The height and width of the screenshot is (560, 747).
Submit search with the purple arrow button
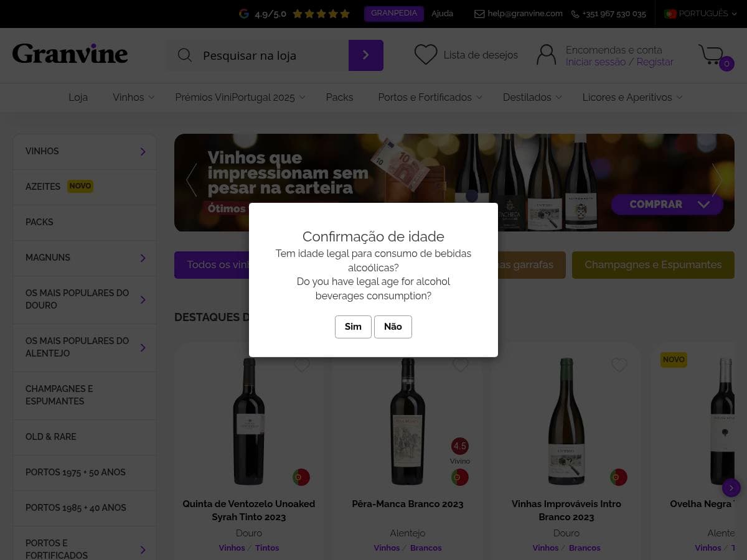click(x=366, y=55)
